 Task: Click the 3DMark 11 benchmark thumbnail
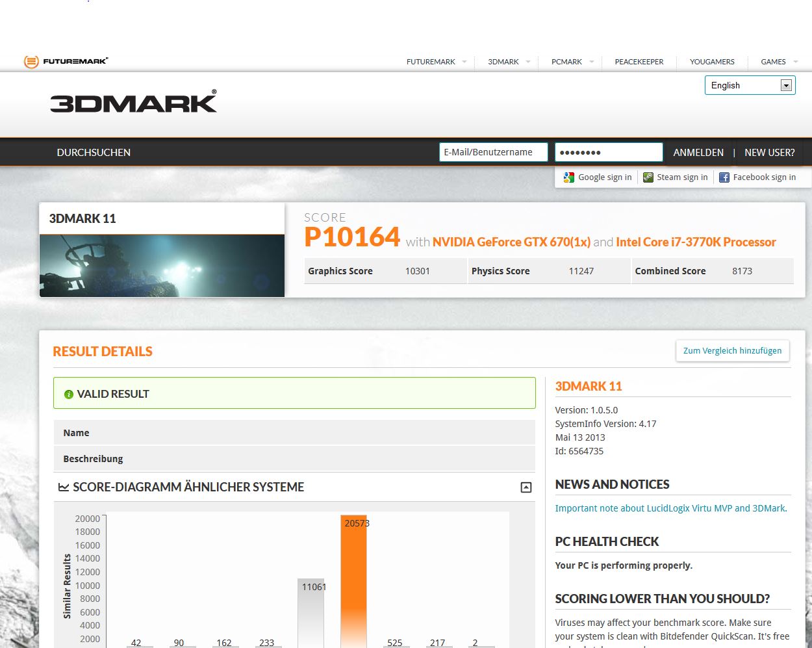162,266
